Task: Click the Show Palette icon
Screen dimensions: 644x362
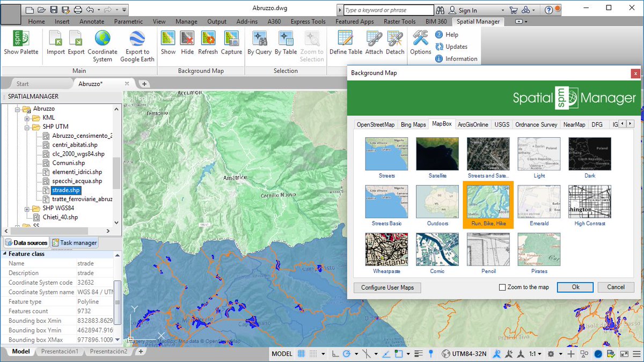Action: [x=21, y=39]
